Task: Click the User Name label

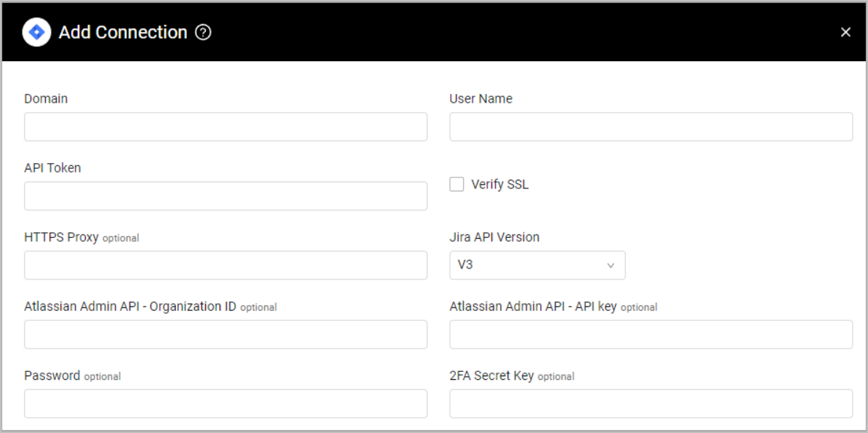Action: click(481, 99)
